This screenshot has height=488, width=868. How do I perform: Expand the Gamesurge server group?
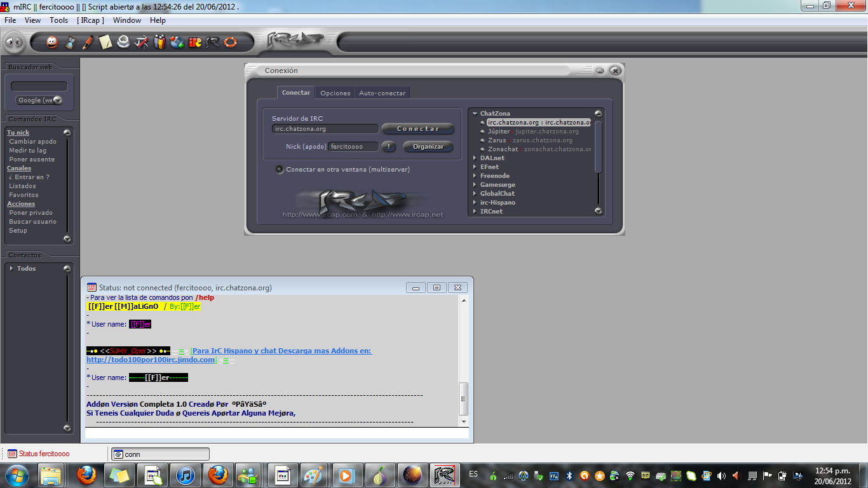475,185
